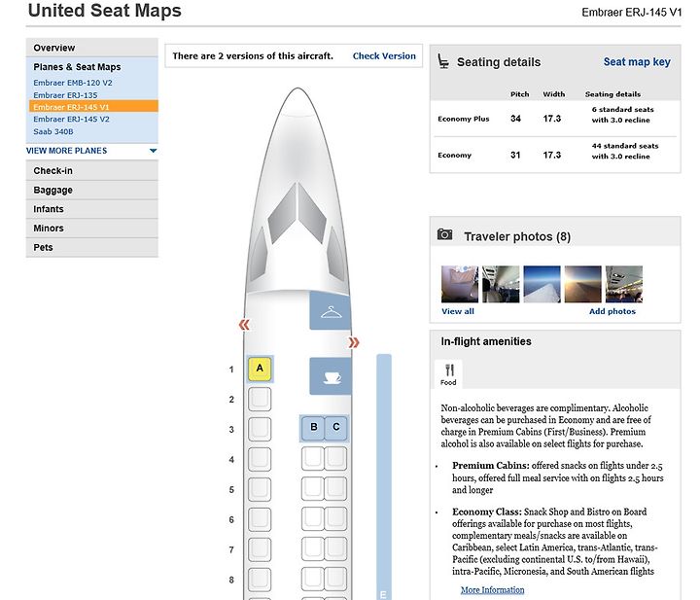700x600 pixels.
Task: Click the Embraer ERJ-145 V1 page title
Action: click(x=631, y=13)
